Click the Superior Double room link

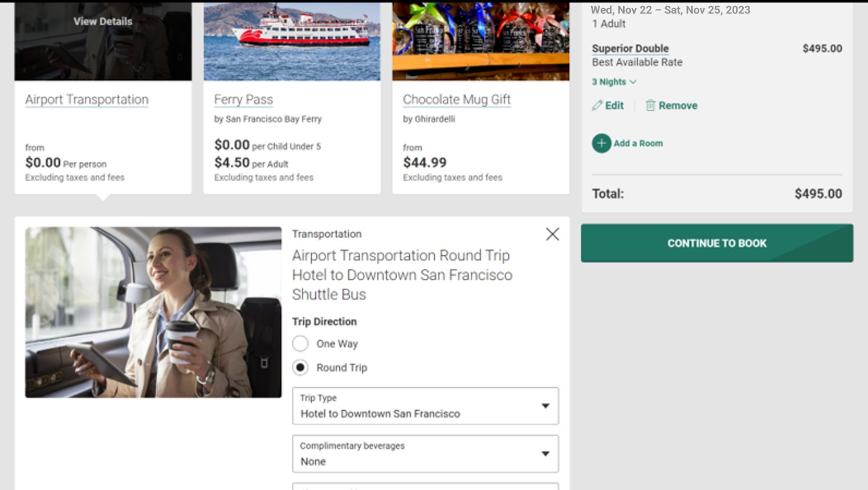(x=630, y=48)
